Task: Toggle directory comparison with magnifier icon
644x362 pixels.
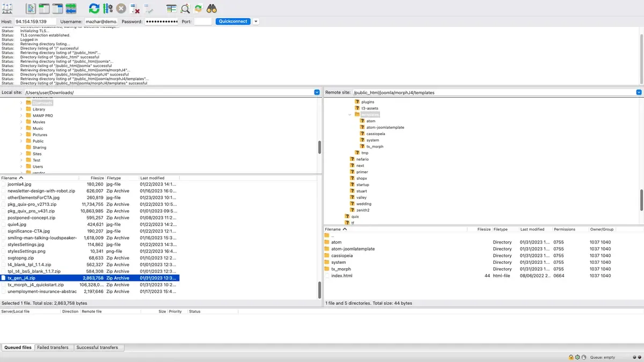Action: pyautogui.click(x=185, y=9)
